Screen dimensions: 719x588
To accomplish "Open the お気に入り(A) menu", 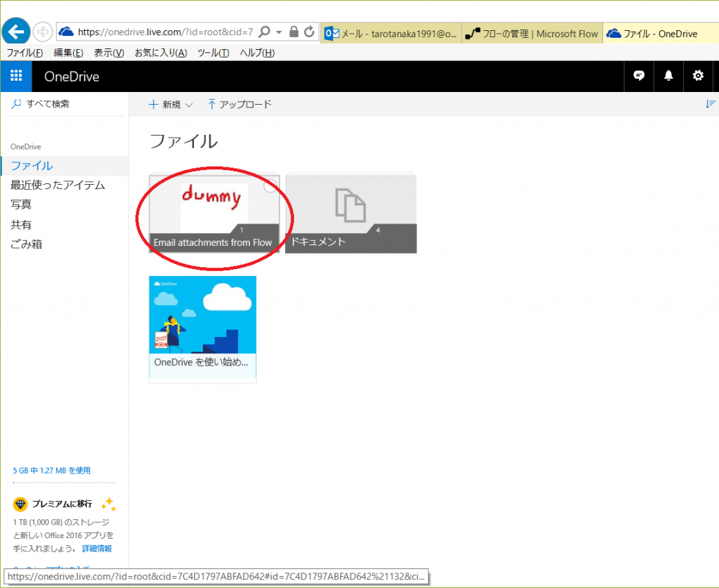I will click(161, 53).
